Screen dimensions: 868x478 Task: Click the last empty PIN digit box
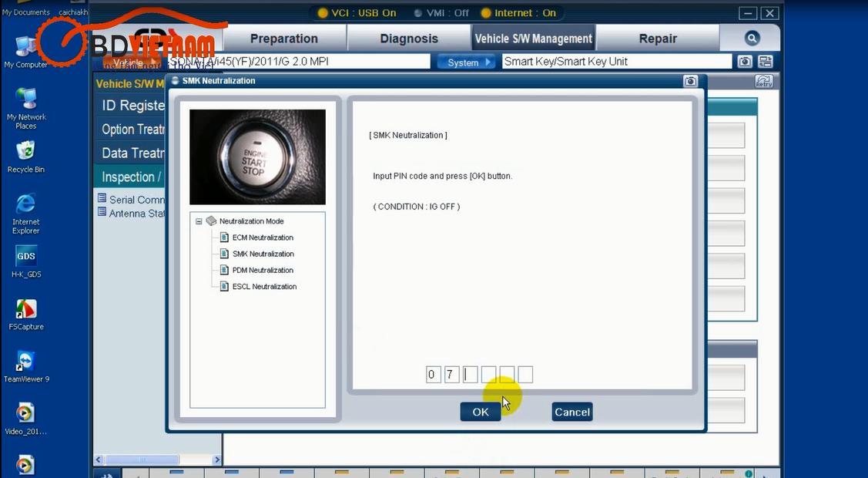tap(525, 375)
